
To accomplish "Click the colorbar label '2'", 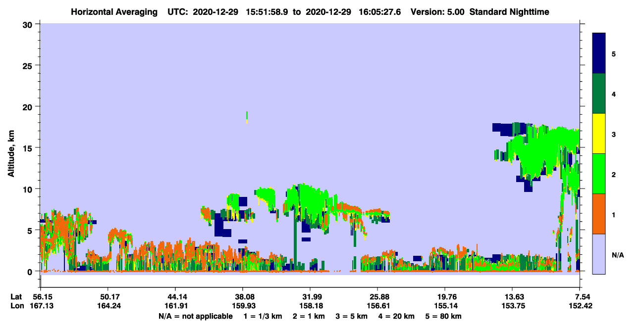I will pyautogui.click(x=614, y=174).
